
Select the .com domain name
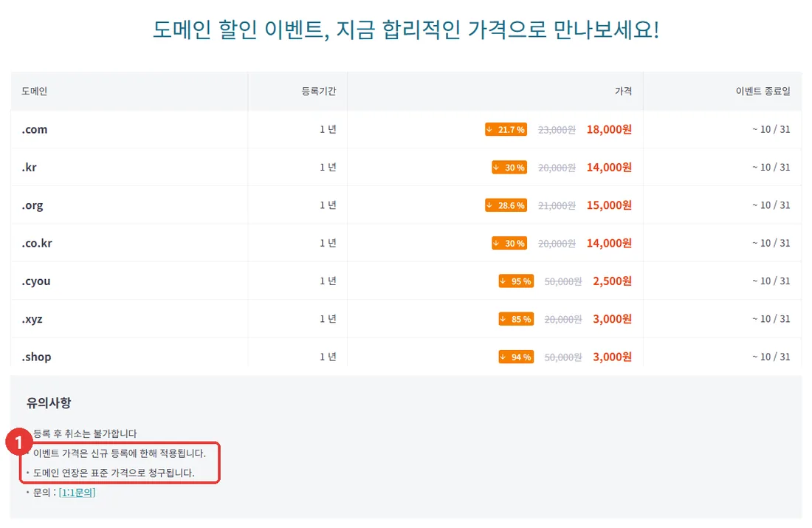click(34, 129)
